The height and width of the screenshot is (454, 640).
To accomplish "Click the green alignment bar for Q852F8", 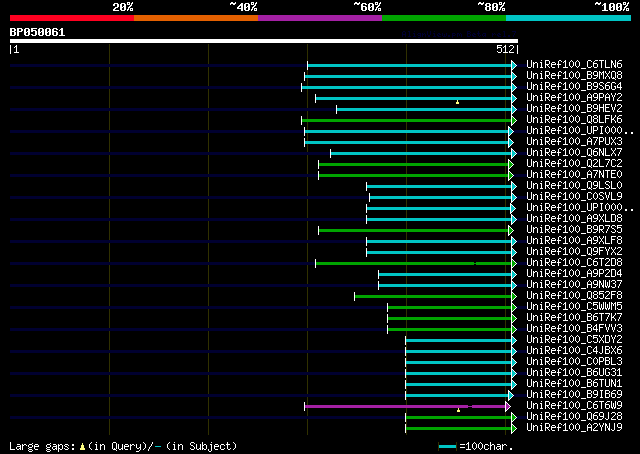I will tap(433, 297).
